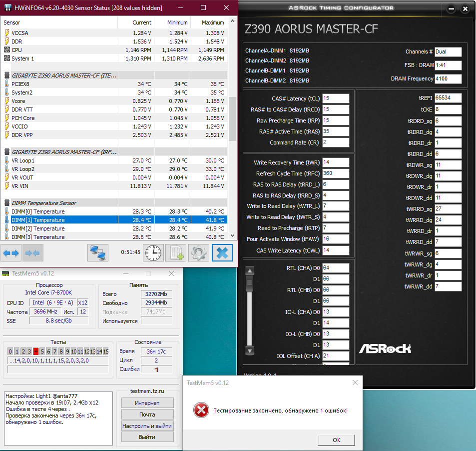The height and width of the screenshot is (451, 476).
Task: Click the DIMM Temperature Sensor group chip icon
Action: [6, 202]
